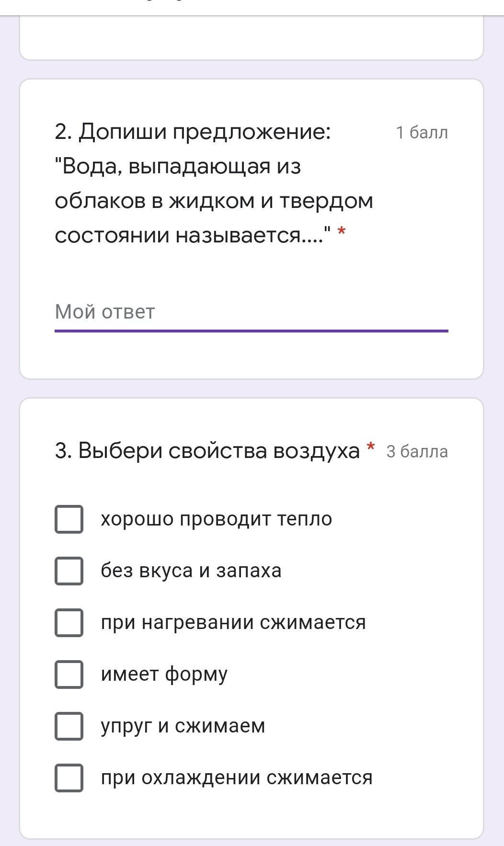
Task: Select the 'при нагревании сжимается' checkbox
Action: [x=69, y=622]
